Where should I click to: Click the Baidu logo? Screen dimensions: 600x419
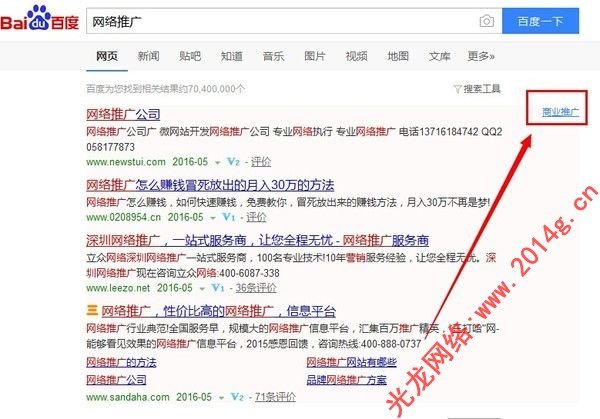tap(41, 20)
